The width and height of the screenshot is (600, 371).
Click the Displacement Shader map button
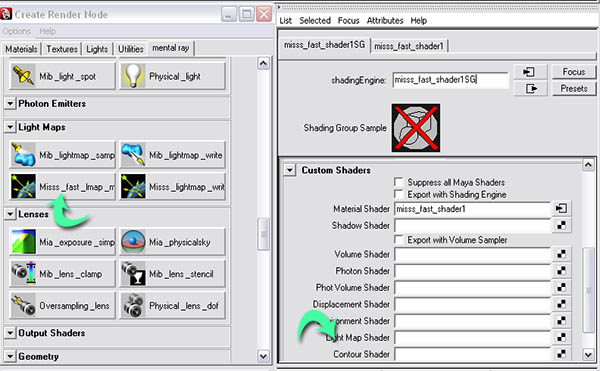click(561, 304)
